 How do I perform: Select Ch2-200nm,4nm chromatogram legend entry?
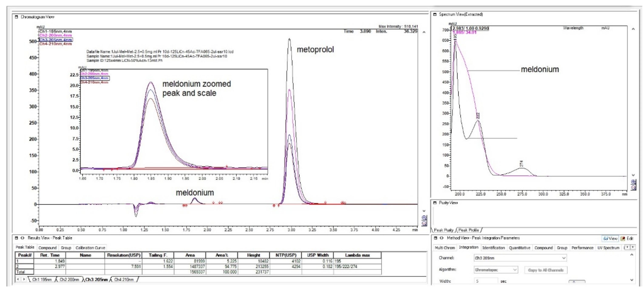pyautogui.click(x=55, y=35)
